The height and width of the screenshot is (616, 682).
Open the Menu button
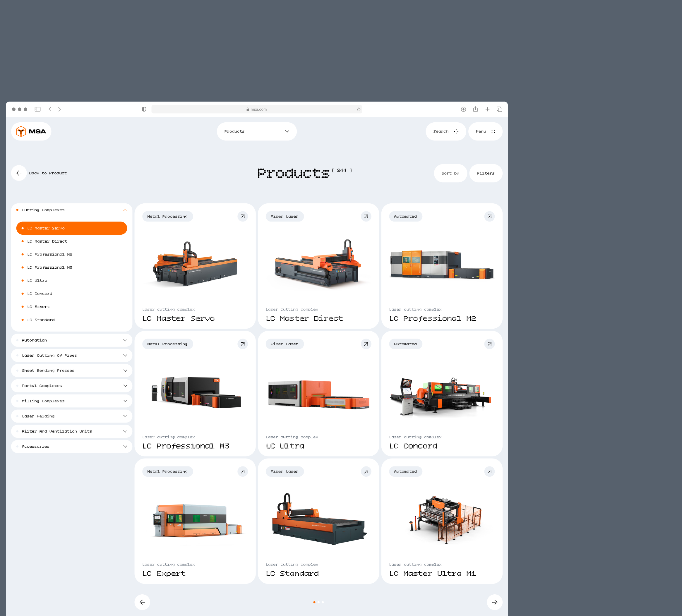click(485, 132)
